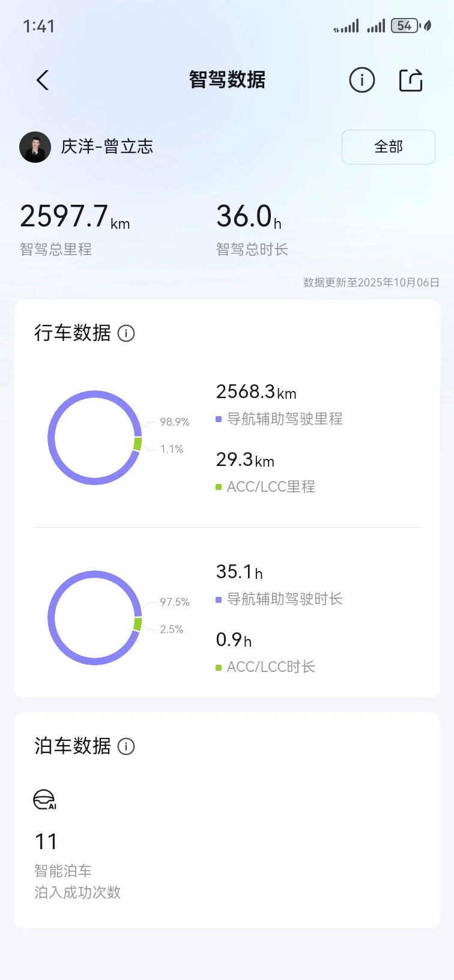Viewport: 454px width, 980px height.
Task: Tap the 智能泊车 parking success count 11
Action: point(46,842)
